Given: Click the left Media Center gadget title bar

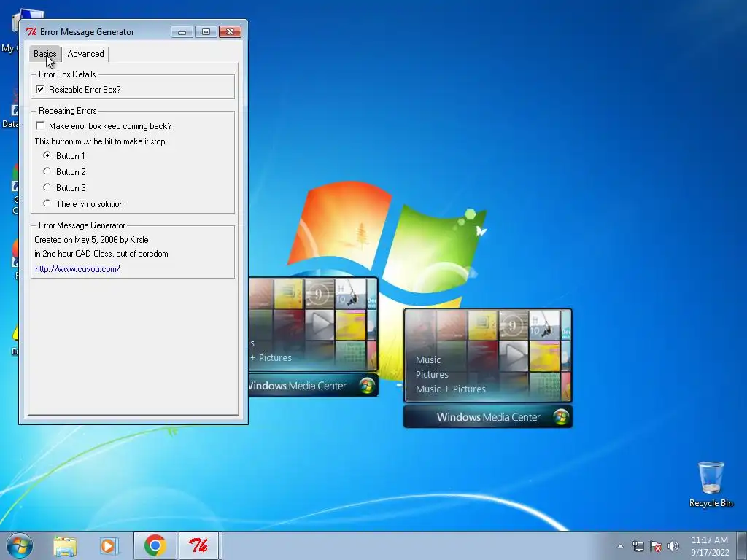Looking at the screenshot, I should [x=313, y=385].
